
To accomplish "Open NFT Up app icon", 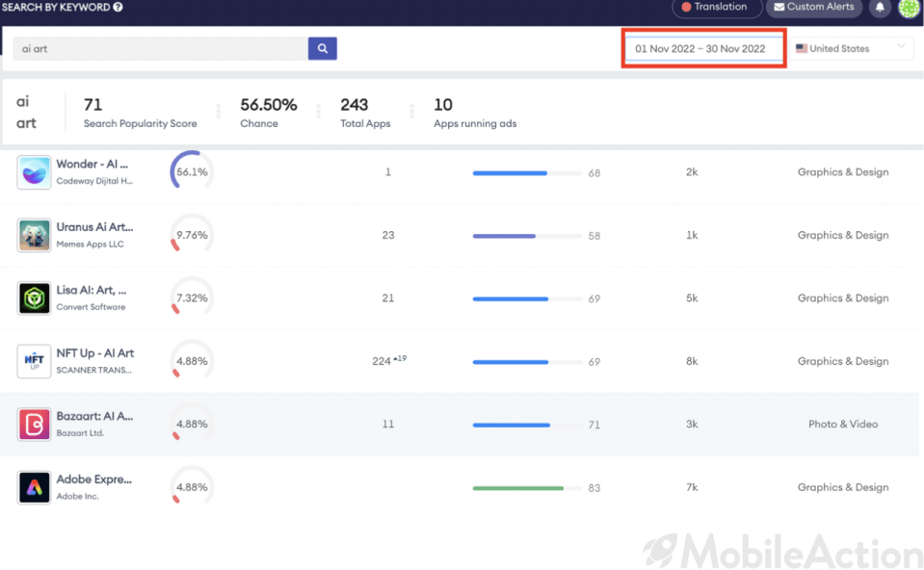I will pyautogui.click(x=34, y=361).
